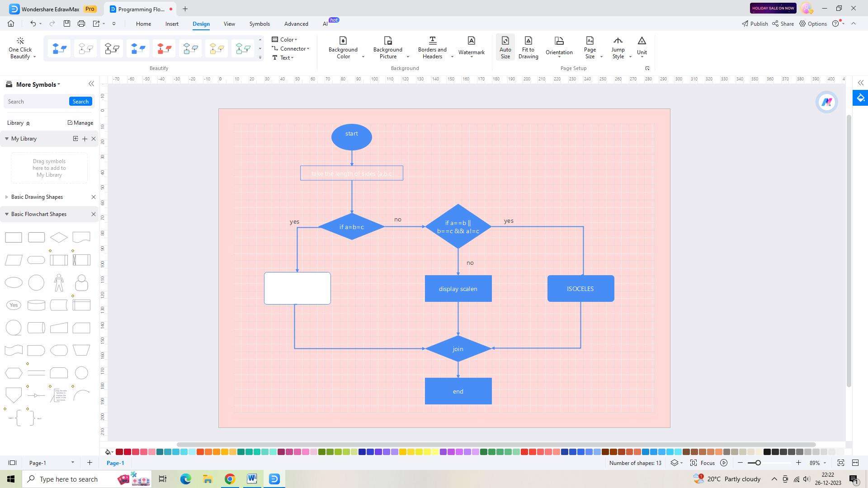Open the Connector style dropdown
868x488 pixels.
(x=307, y=48)
